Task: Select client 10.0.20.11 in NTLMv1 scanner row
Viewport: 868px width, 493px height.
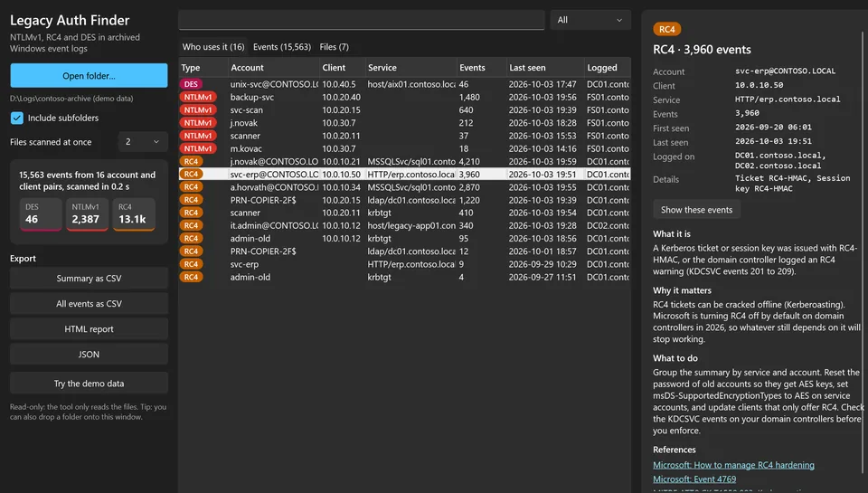Action: pyautogui.click(x=341, y=136)
